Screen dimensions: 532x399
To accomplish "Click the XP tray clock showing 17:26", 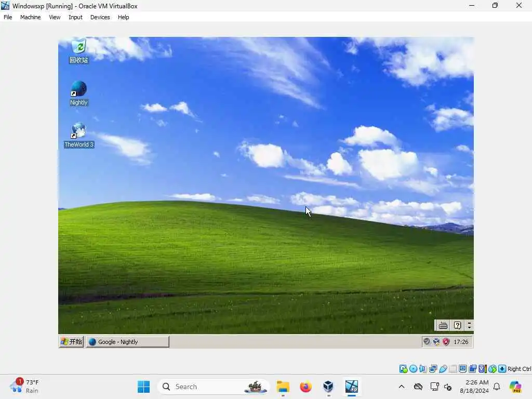I will 461,342.
